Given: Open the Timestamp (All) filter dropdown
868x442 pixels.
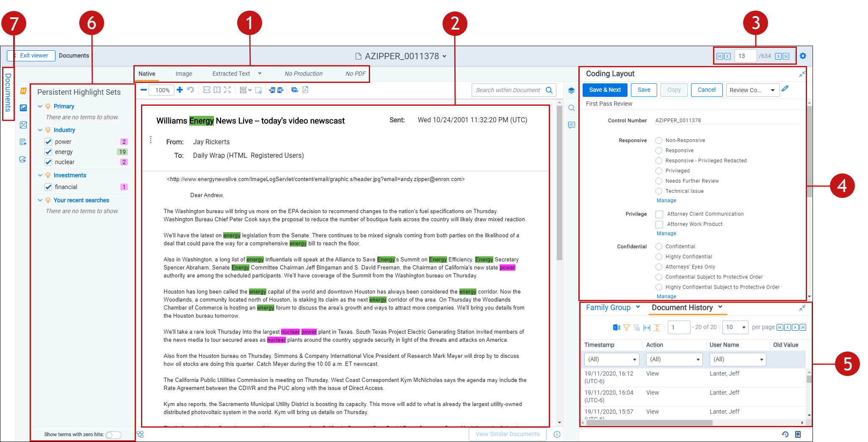Looking at the screenshot, I should tap(611, 360).
